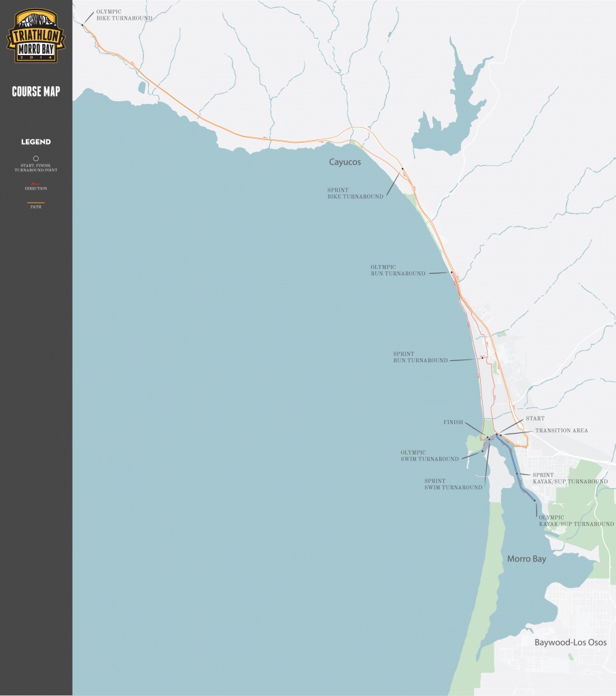Image resolution: width=616 pixels, height=696 pixels.
Task: Click the Finish label on map
Action: [454, 422]
